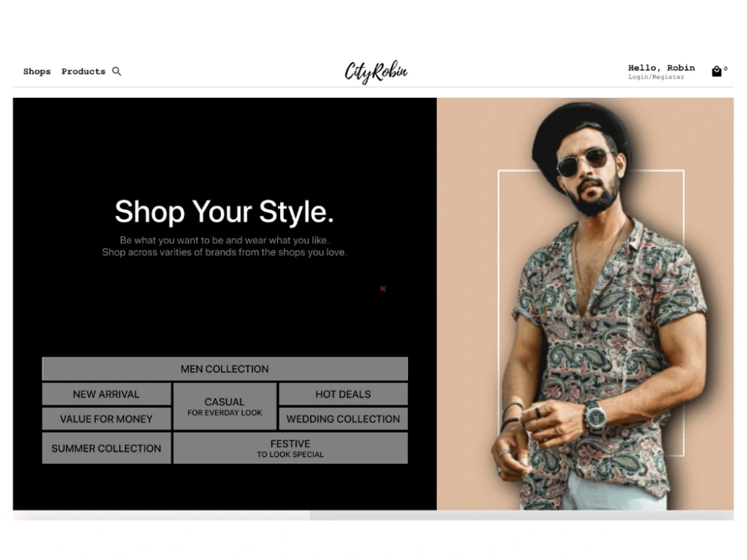Viewport: 747px width, 560px height.
Task: Click the cart item count badge
Action: point(725,69)
